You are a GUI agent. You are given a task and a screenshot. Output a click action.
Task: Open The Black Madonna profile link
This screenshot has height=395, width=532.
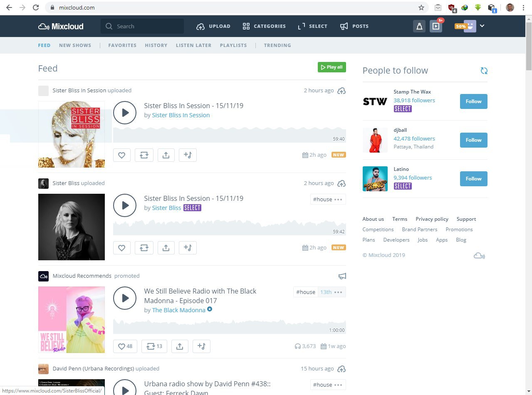(178, 310)
